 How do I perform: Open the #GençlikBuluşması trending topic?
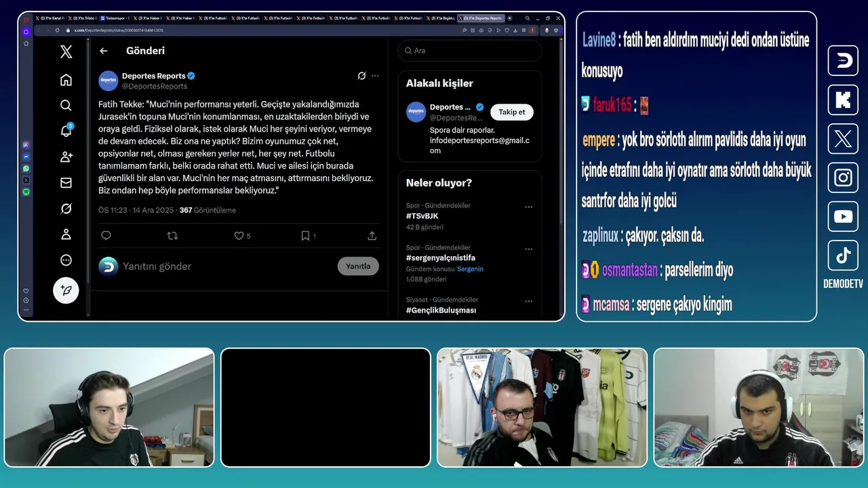tap(441, 310)
